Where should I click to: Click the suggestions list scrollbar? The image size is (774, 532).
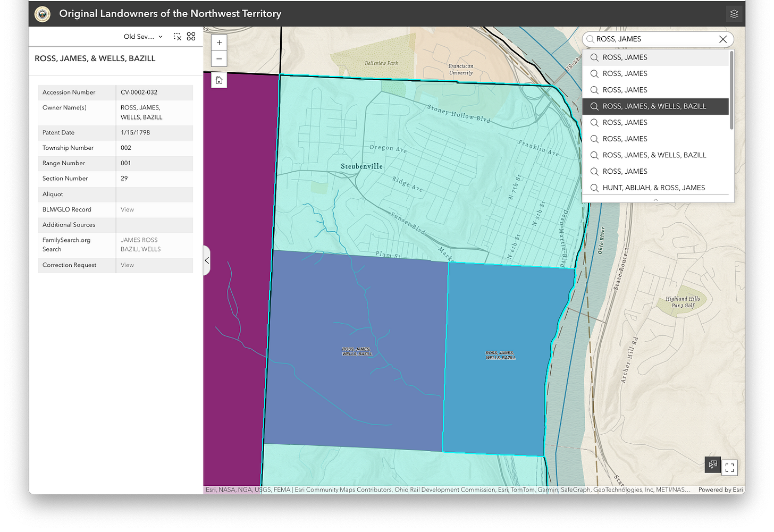(731, 90)
